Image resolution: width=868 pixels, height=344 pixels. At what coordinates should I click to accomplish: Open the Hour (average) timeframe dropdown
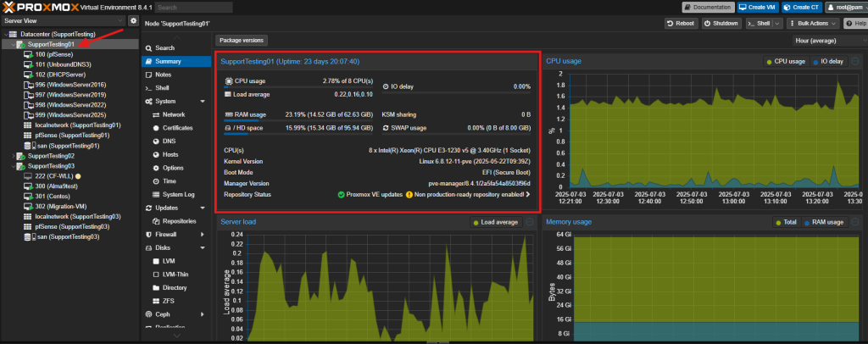point(829,41)
